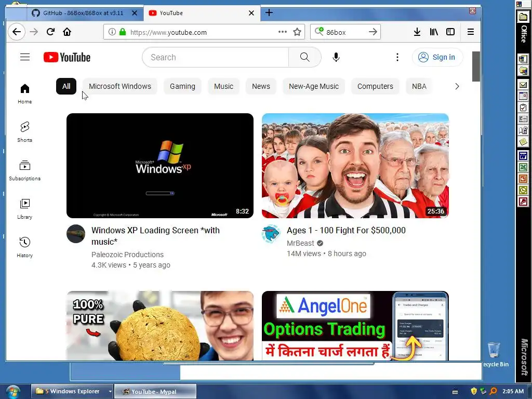Screen dimensions: 532x399
Task: Open Shorts in the YouTube sidebar
Action: click(x=25, y=132)
